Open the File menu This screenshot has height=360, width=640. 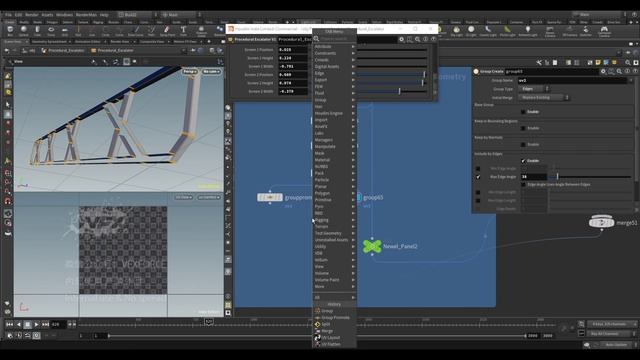8,15
